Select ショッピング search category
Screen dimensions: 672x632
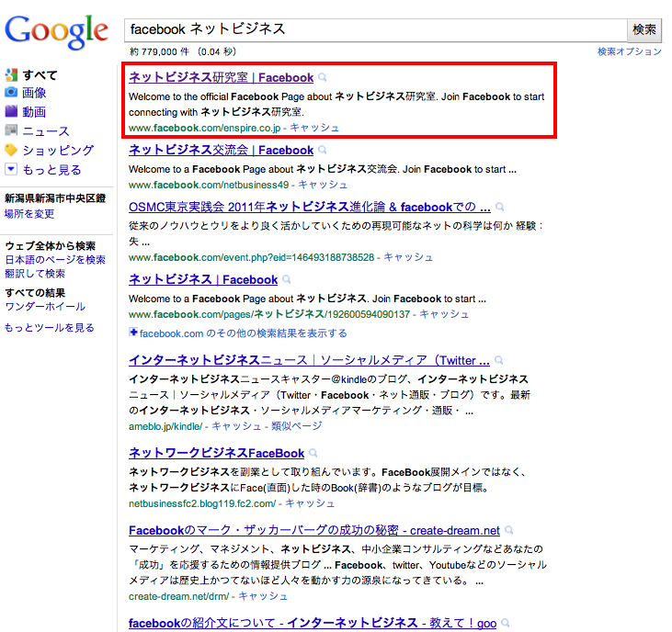(x=58, y=151)
